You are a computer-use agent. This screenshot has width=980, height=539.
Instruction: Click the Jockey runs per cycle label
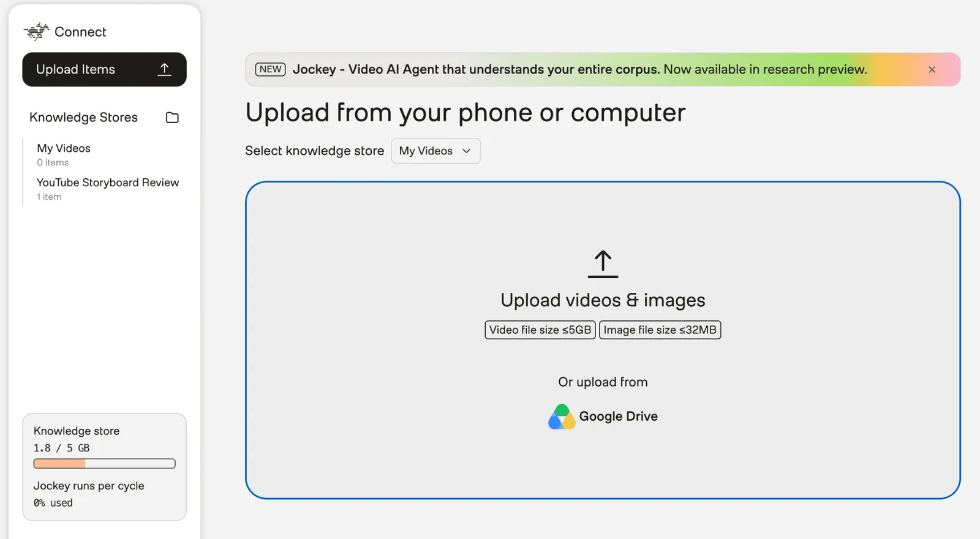click(89, 486)
